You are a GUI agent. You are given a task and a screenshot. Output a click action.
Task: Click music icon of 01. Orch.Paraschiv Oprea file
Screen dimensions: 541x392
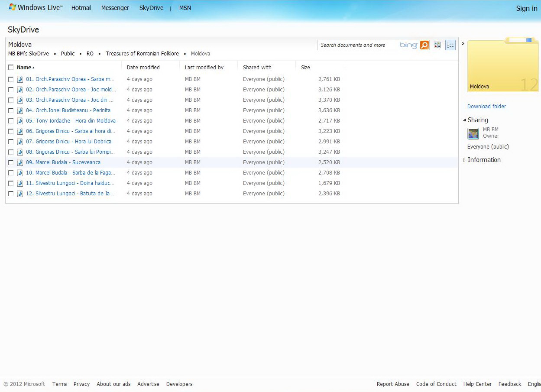pyautogui.click(x=20, y=79)
